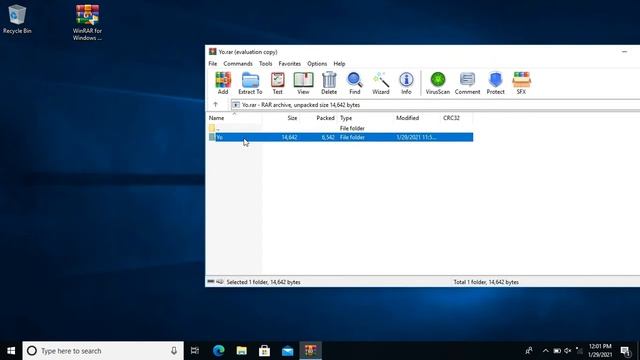Image resolution: width=640 pixels, height=360 pixels.
Task: Show archive Info
Action: (x=406, y=83)
